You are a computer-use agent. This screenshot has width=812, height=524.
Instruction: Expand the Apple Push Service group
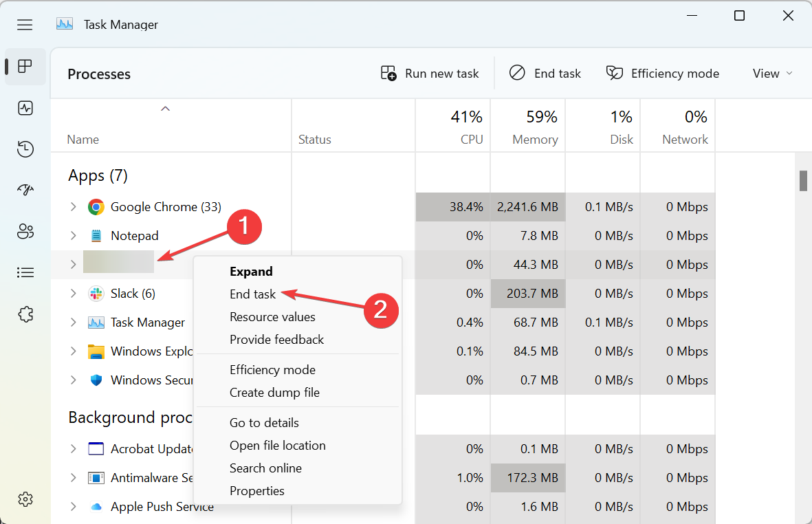coord(73,506)
